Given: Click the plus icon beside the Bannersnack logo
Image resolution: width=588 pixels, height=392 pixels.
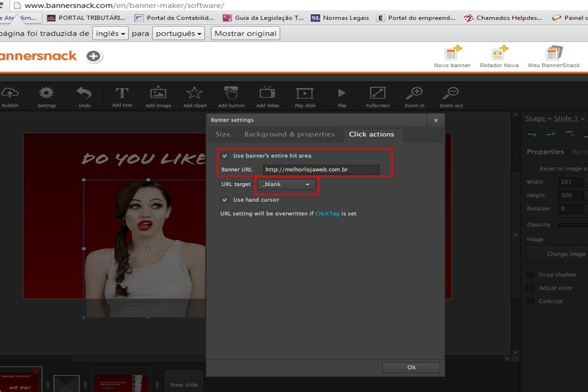Looking at the screenshot, I should click(93, 56).
